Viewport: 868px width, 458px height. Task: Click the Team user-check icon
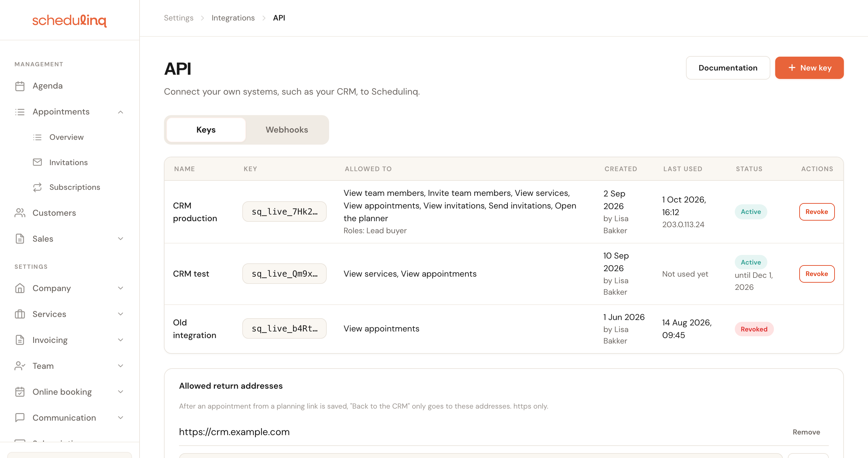pos(20,366)
